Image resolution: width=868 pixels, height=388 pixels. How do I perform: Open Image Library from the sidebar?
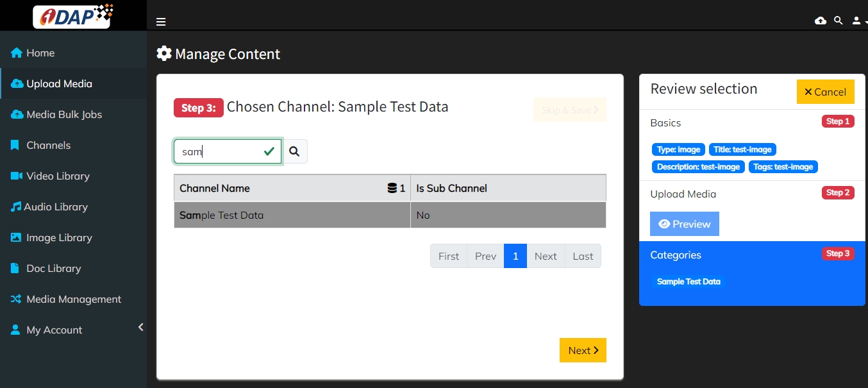[73, 237]
